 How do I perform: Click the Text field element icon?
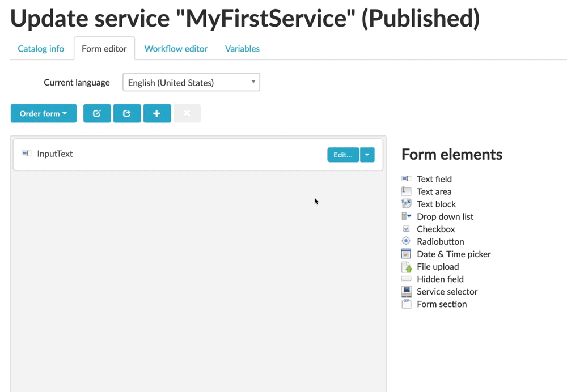(x=406, y=179)
